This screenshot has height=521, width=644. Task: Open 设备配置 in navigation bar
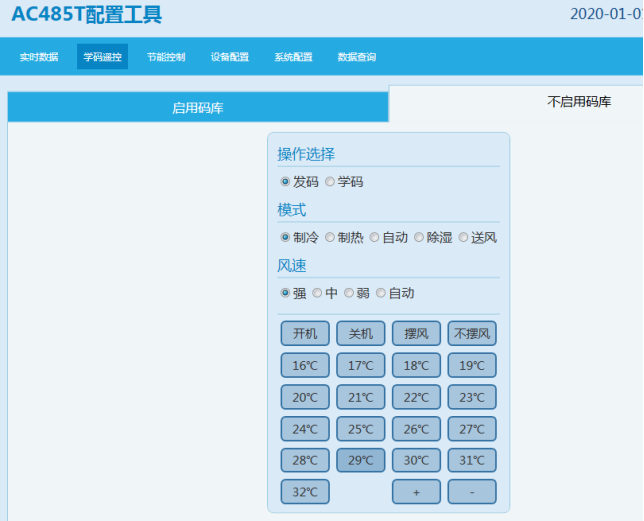tap(230, 57)
